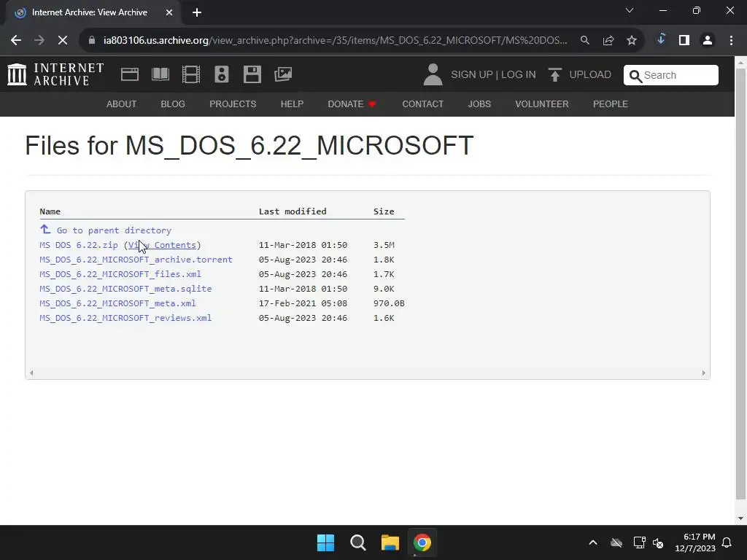The height and width of the screenshot is (560, 747).
Task: Click the zoom magnifier icon in address bar
Action: 584,41
